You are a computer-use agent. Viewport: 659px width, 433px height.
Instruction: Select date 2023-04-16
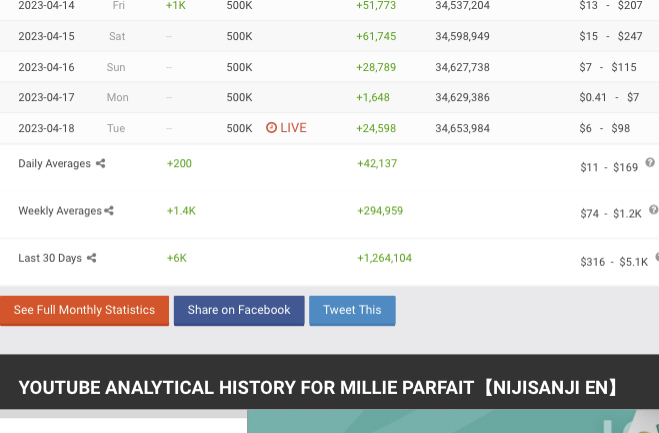point(46,67)
